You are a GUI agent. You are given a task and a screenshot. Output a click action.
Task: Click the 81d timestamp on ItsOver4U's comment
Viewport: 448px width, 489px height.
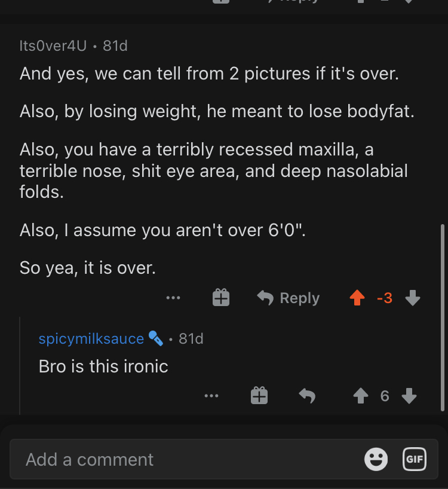tap(115, 45)
